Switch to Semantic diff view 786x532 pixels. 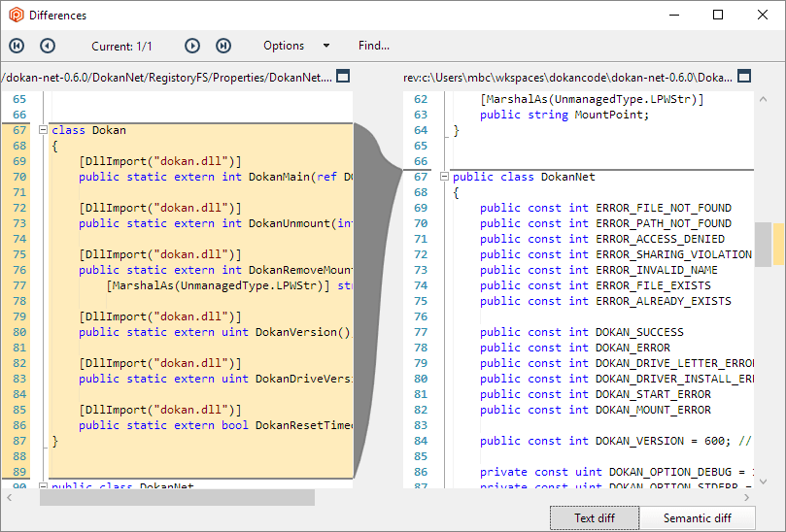pyautogui.click(x=698, y=518)
